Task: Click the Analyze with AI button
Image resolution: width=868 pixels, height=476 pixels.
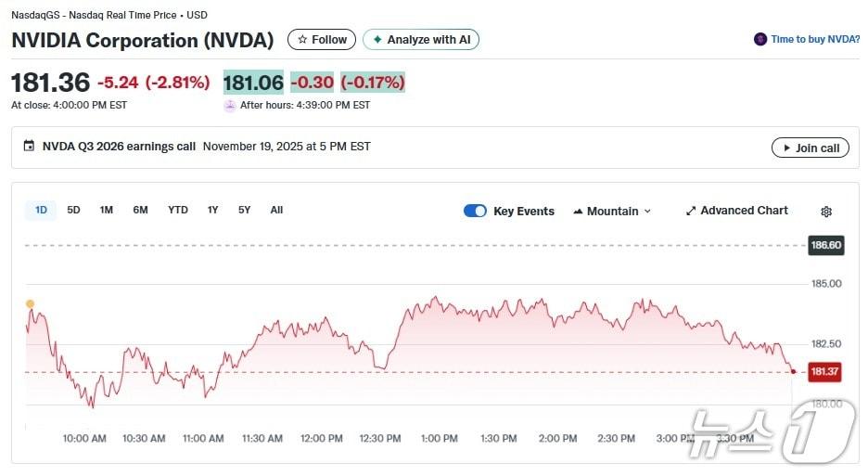Action: (421, 40)
